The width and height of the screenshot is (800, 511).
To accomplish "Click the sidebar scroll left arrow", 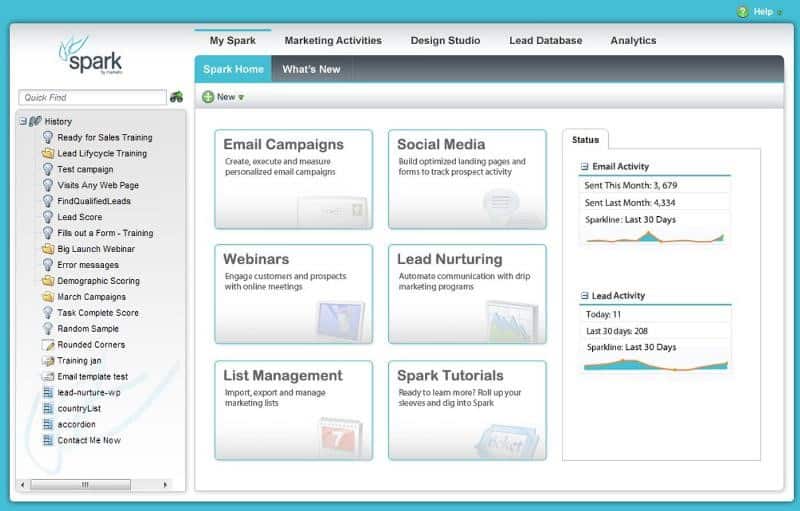I will 22,484.
